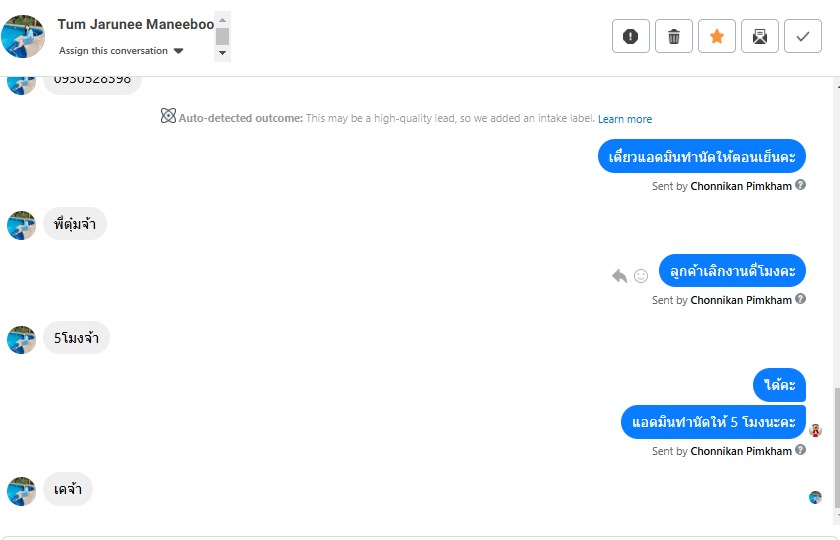
Task: Click the auto-detected outcome atom icon
Action: click(168, 116)
